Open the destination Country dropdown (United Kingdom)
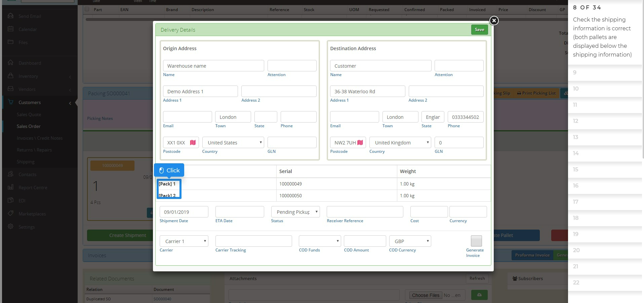Image resolution: width=644 pixels, height=303 pixels. [x=400, y=143]
